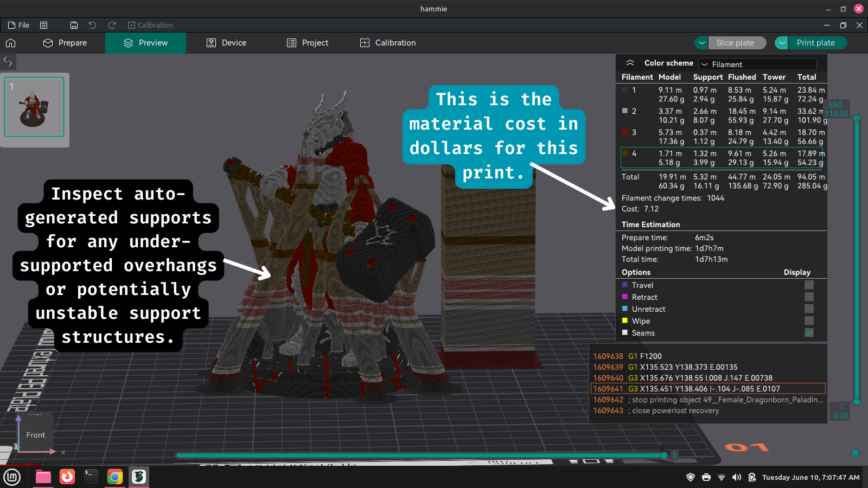Click the Redo arrow icon
The image size is (868, 488).
pos(112,25)
